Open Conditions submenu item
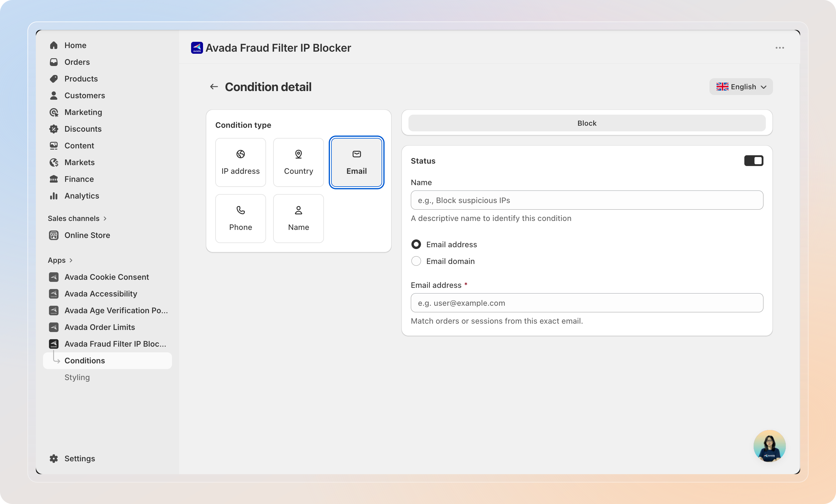Viewport: 836px width, 504px height. [x=107, y=360]
